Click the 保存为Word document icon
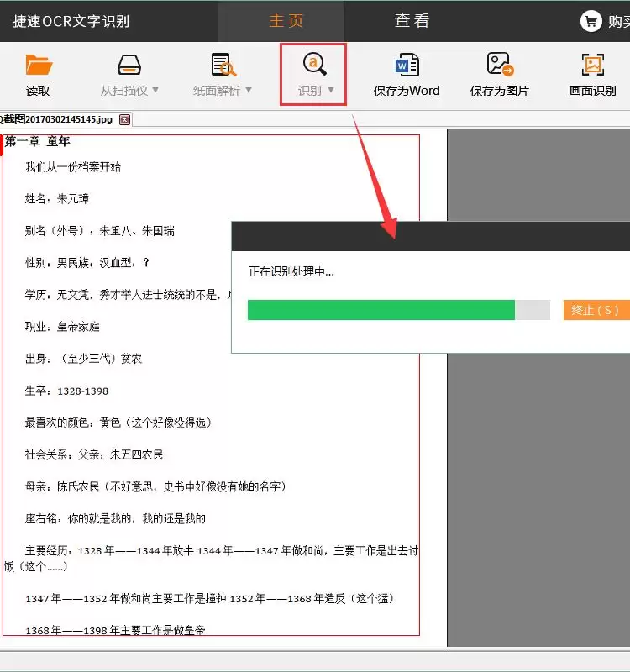Image resolution: width=630 pixels, height=672 pixels. tap(407, 65)
